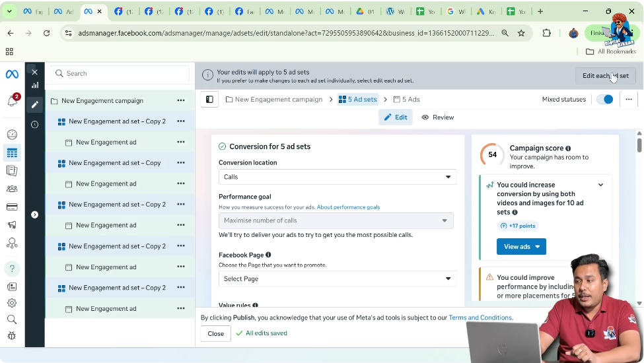Open the Terms and Conditions link
Viewport: 644px width, 363px height.
coord(480,317)
